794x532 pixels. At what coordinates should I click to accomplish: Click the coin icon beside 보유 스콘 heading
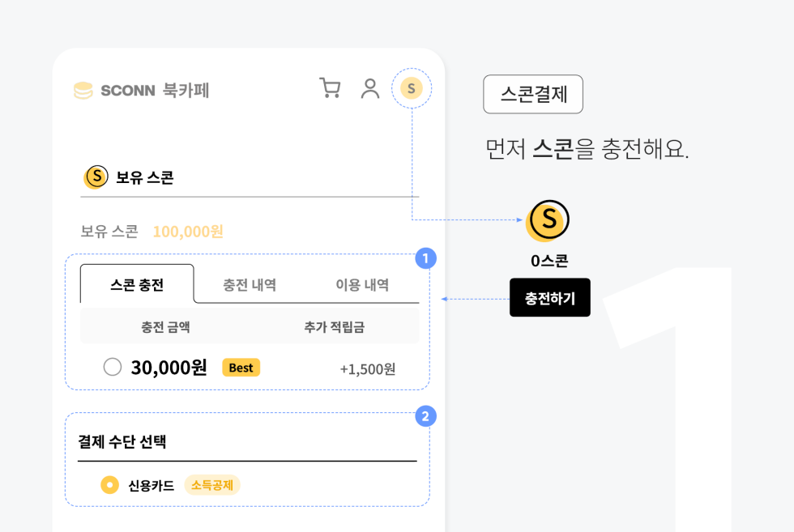point(96,177)
